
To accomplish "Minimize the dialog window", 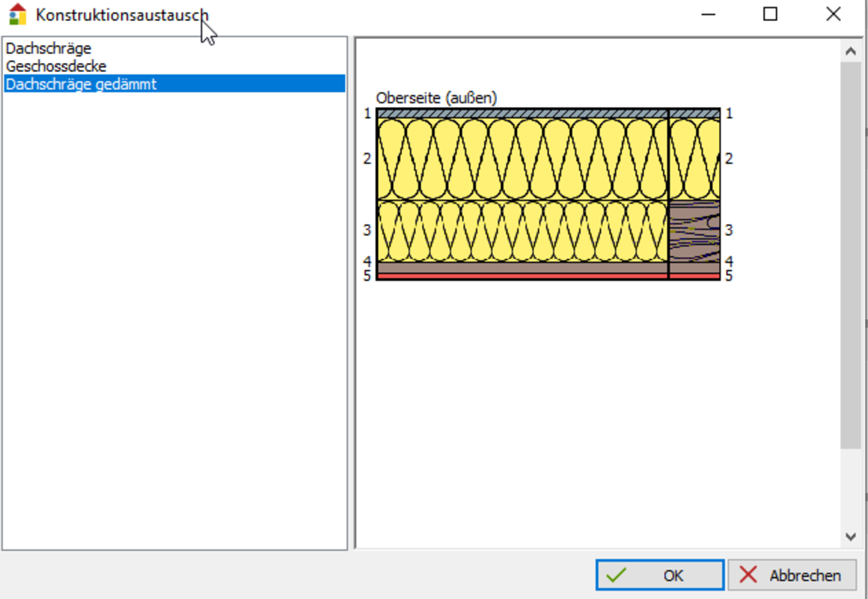I will point(706,14).
